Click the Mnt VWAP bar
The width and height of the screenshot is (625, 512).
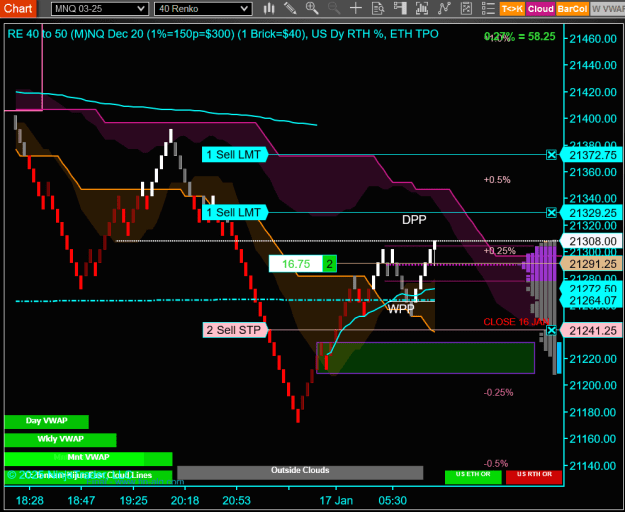pyautogui.click(x=88, y=458)
